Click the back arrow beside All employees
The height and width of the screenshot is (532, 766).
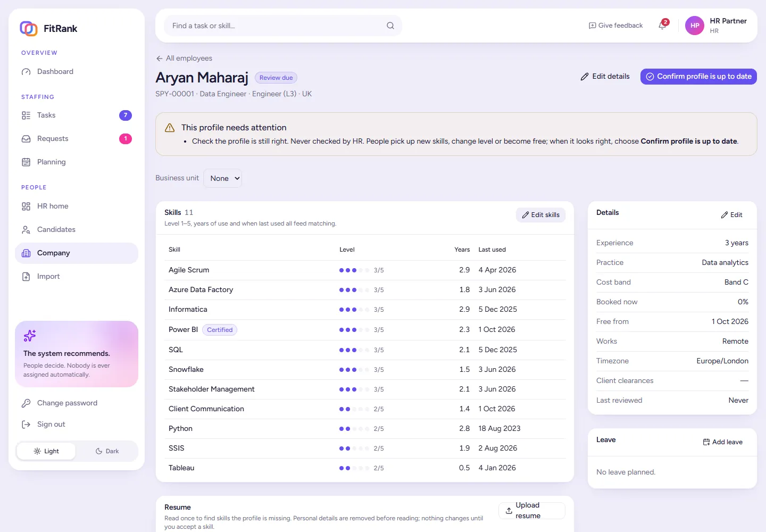160,59
